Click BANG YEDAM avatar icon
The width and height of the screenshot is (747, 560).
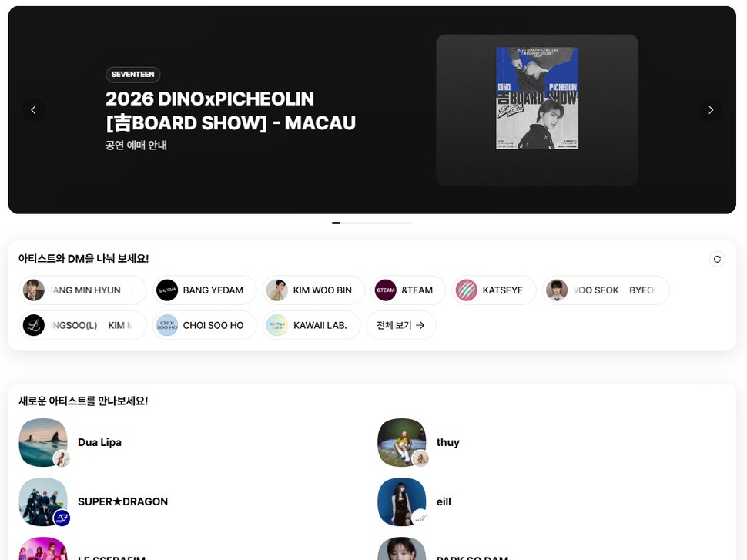click(167, 290)
